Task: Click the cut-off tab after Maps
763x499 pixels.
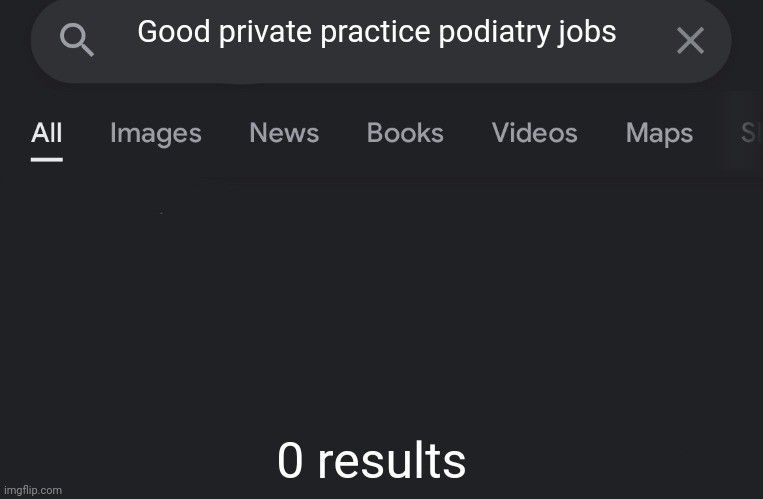Action: (x=749, y=132)
